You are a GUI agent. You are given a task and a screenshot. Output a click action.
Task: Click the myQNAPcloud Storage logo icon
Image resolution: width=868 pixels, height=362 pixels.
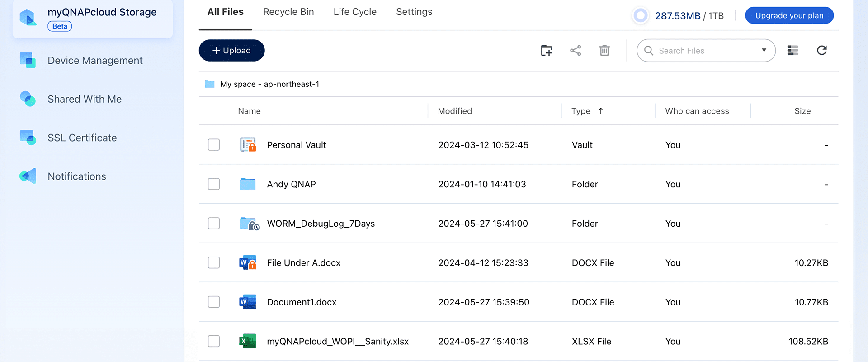pyautogui.click(x=28, y=18)
